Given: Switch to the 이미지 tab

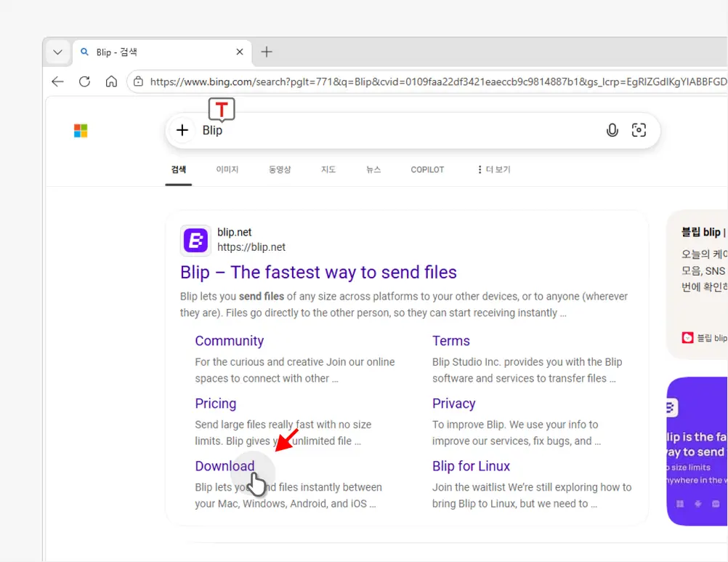Looking at the screenshot, I should [227, 169].
